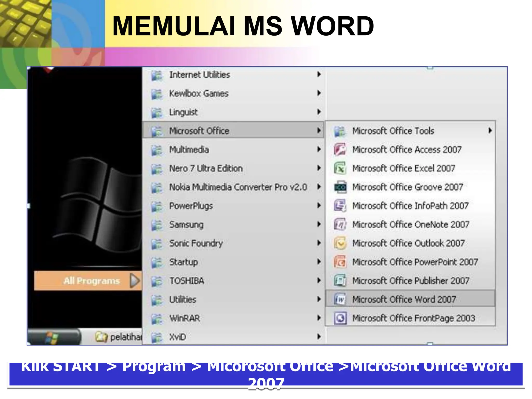Click the Microsoft Office Excel 2007 icon
Viewport: 532px width, 399px height.
point(340,168)
